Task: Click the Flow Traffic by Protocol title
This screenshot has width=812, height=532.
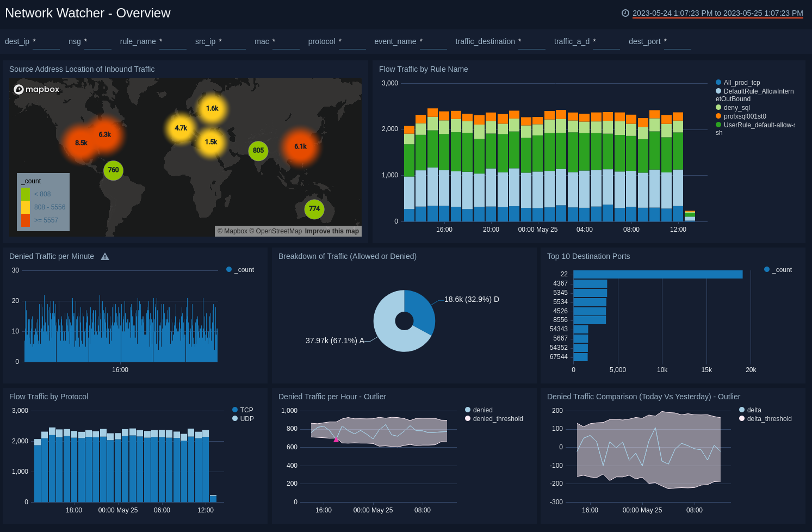Action: click(x=48, y=397)
